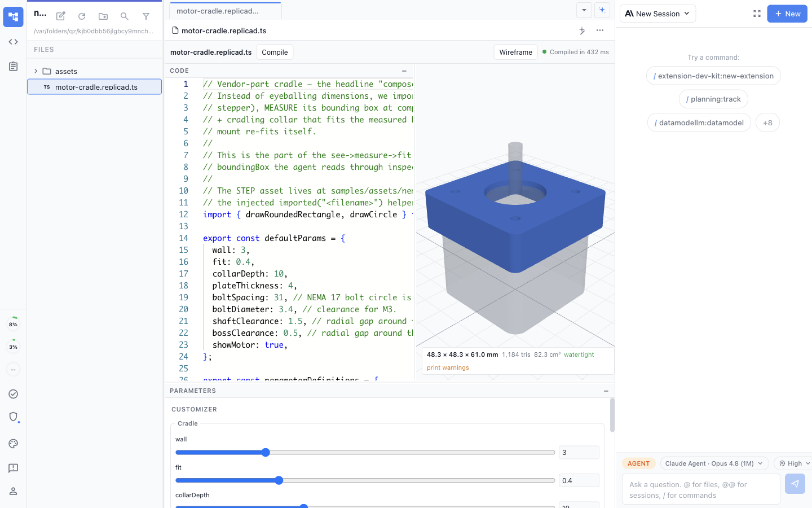Viewport: 812px width, 508px height.
Task: Refresh the file list
Action: pos(82,16)
